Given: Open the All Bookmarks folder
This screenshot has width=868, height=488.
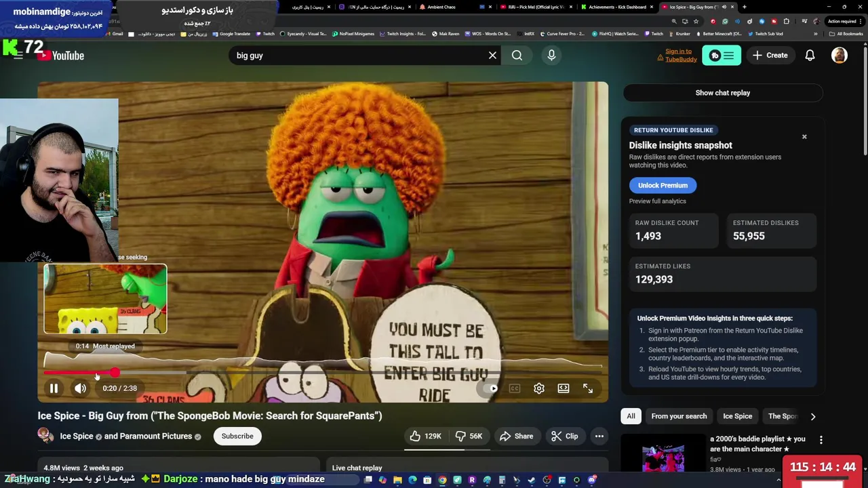Looking at the screenshot, I should point(846,34).
